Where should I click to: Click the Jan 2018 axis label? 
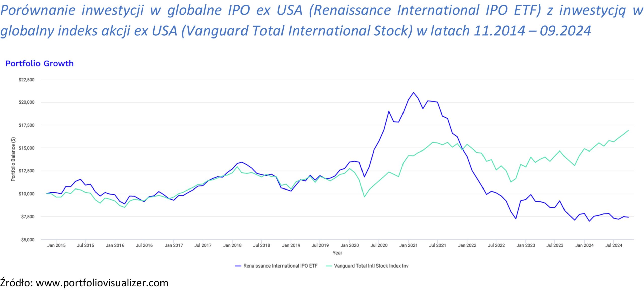(x=232, y=245)
